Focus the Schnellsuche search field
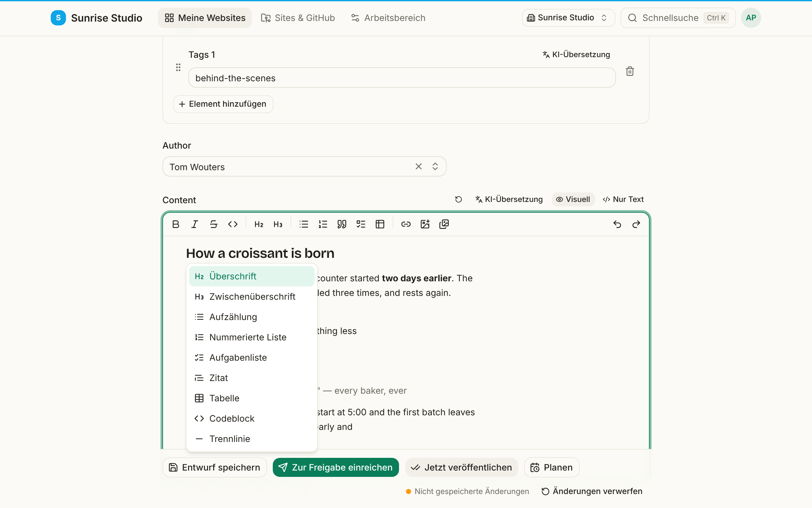The height and width of the screenshot is (508, 812). 678,18
